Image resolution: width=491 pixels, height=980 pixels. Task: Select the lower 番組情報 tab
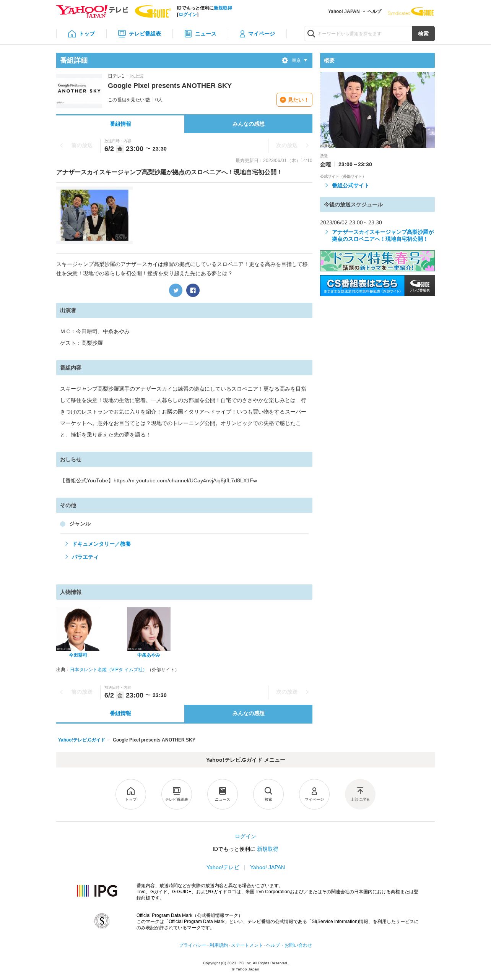click(120, 713)
